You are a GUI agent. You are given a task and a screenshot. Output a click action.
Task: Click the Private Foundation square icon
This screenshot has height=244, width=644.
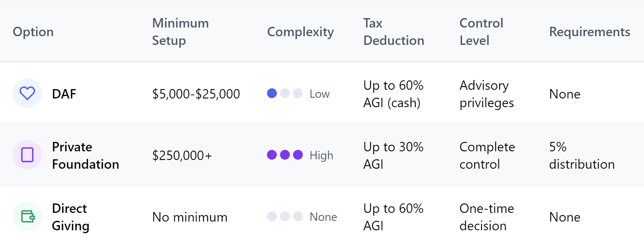tap(27, 155)
